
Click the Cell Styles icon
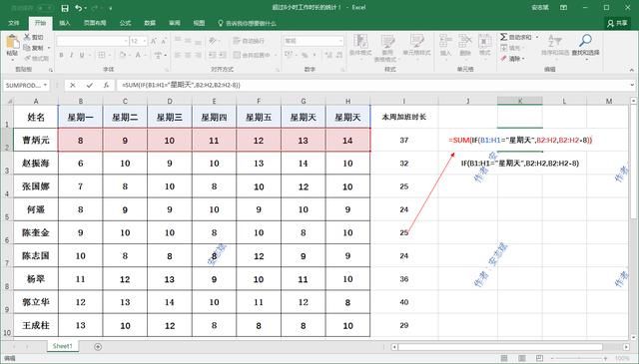pyautogui.click(x=417, y=42)
